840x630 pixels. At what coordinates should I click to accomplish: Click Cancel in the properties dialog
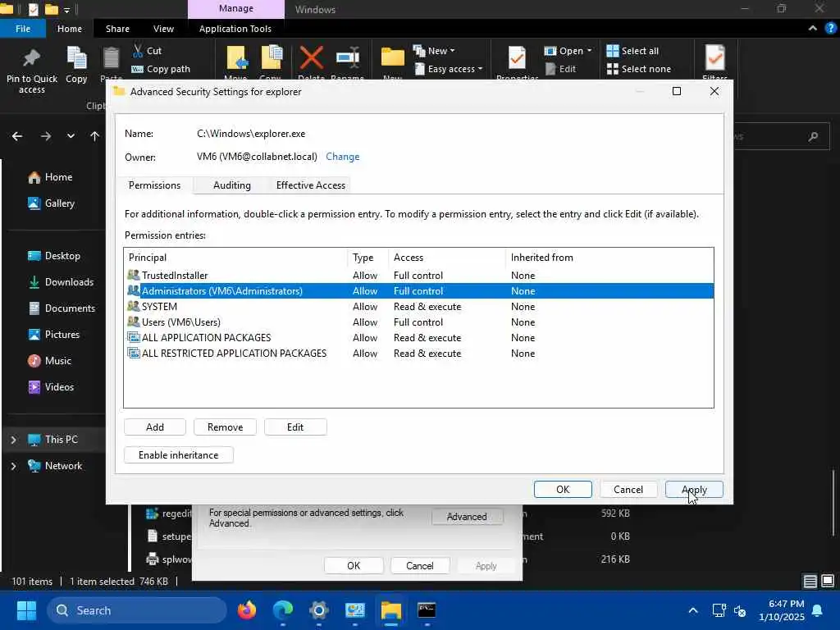[420, 566]
